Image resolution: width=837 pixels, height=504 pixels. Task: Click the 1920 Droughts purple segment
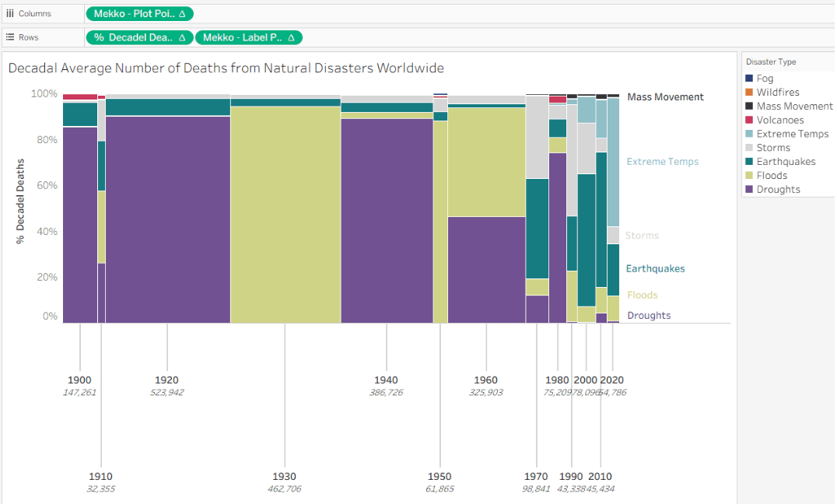(167, 219)
